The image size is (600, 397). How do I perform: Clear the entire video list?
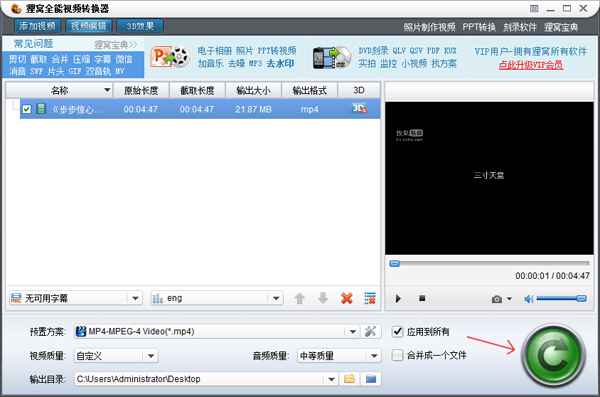[370, 298]
